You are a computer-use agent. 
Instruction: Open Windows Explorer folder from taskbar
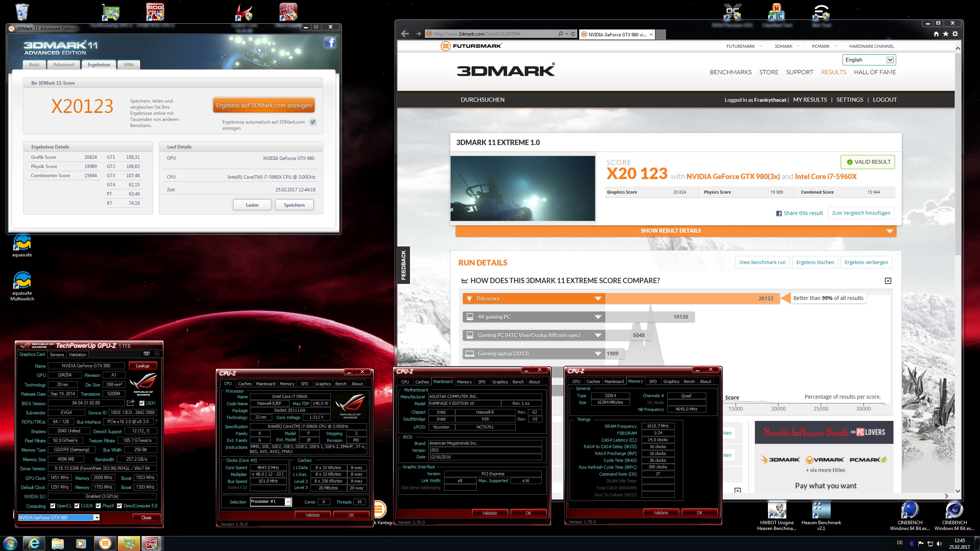(58, 543)
